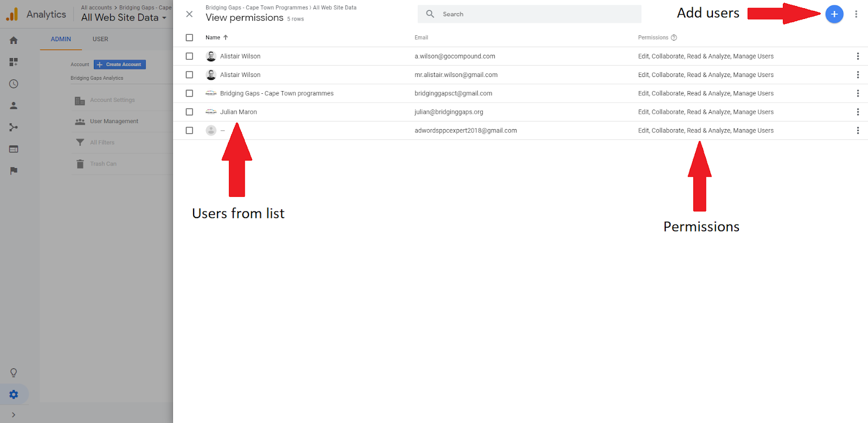Viewport: 868px width, 423px height.
Task: Click the Search users input field
Action: (529, 14)
